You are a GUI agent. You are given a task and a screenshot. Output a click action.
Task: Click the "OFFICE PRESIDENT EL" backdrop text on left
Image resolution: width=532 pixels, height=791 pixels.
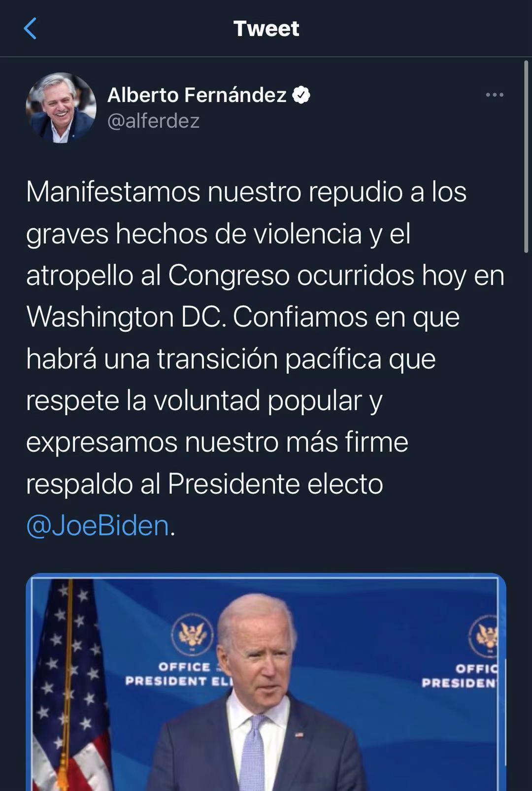coord(179,674)
